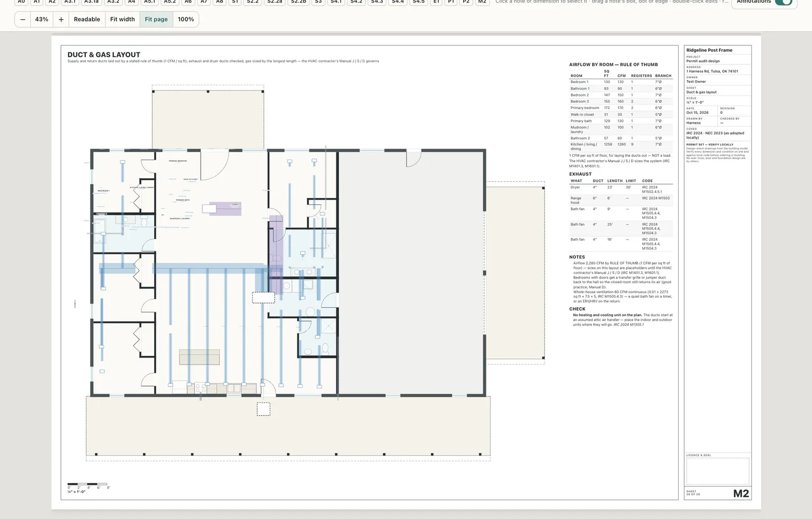The height and width of the screenshot is (519, 812).
Task: Open the S1 sheet tab
Action: (235, 2)
